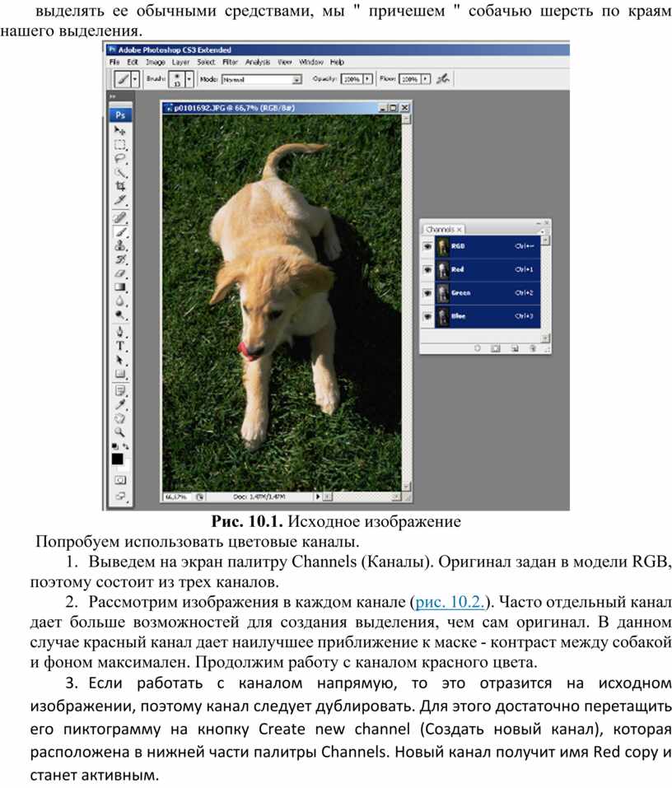Select the Red channel row
The image size is (672, 788).
488,270
